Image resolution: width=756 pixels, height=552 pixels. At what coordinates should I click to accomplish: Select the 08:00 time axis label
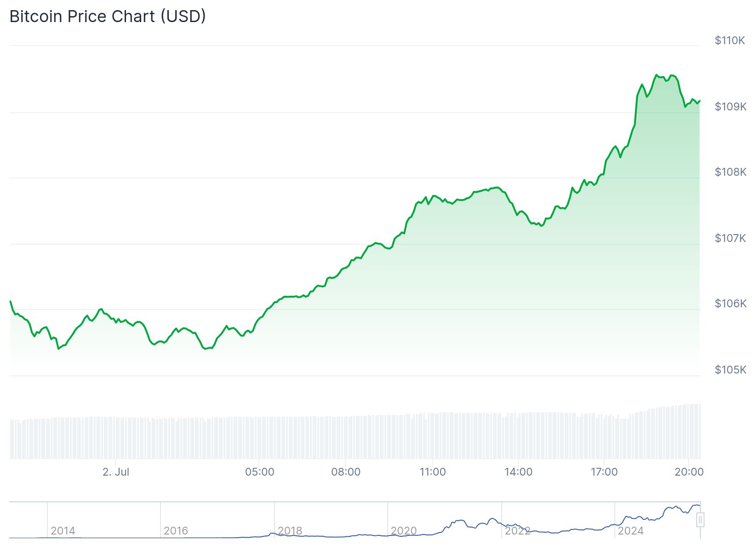click(346, 472)
